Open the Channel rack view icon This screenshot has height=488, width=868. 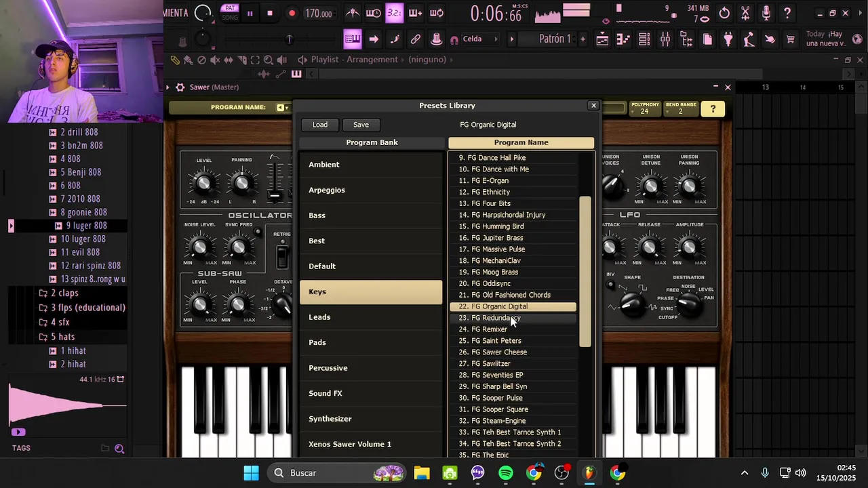[x=644, y=39]
